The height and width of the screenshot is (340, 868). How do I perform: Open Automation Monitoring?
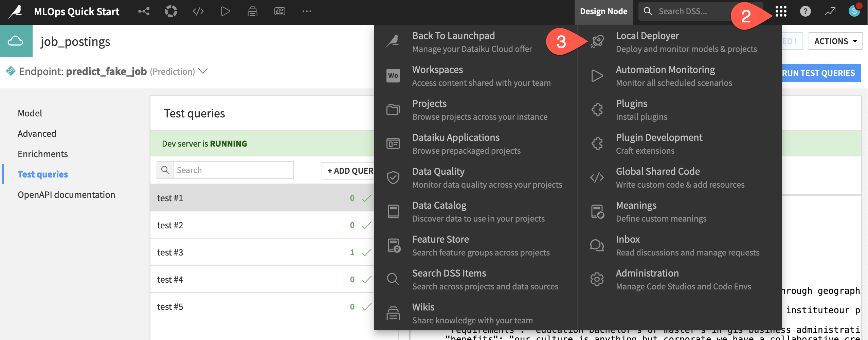tap(674, 76)
